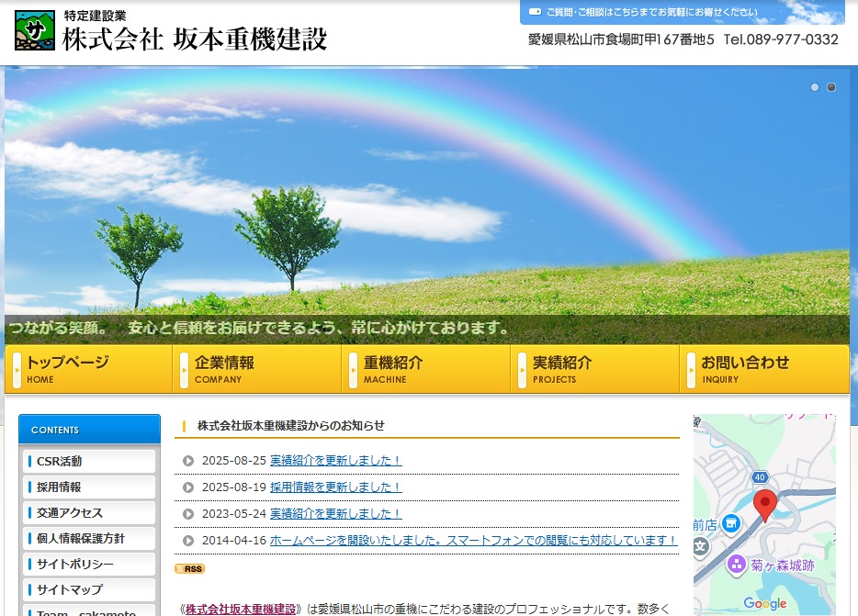
Task: Open 交通アクセス in the sidebar
Action: [x=89, y=512]
